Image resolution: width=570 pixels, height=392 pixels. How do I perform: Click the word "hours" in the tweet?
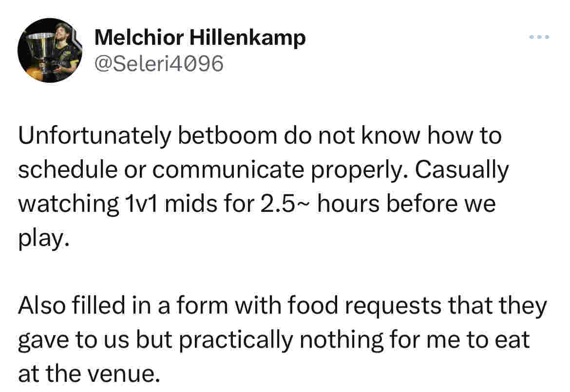click(348, 203)
